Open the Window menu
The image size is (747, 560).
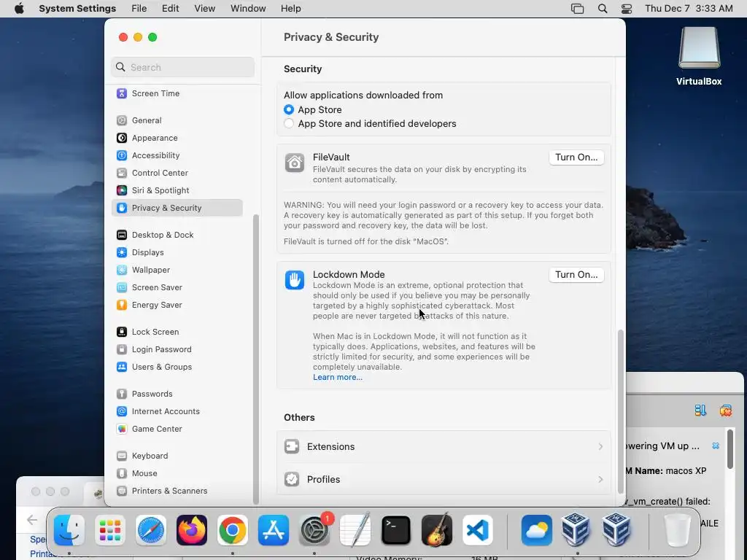pos(248,9)
